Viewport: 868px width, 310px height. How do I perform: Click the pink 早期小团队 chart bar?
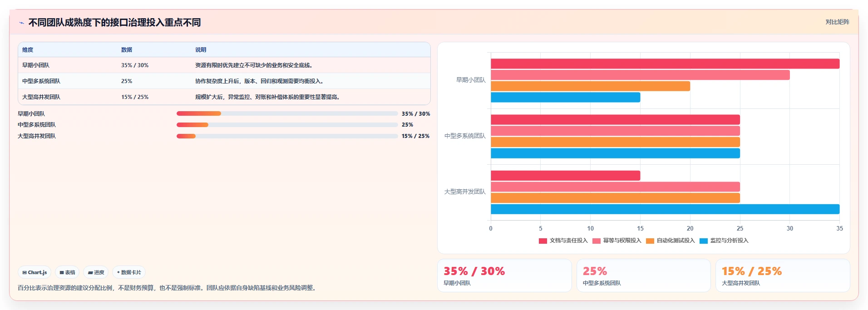point(640,75)
